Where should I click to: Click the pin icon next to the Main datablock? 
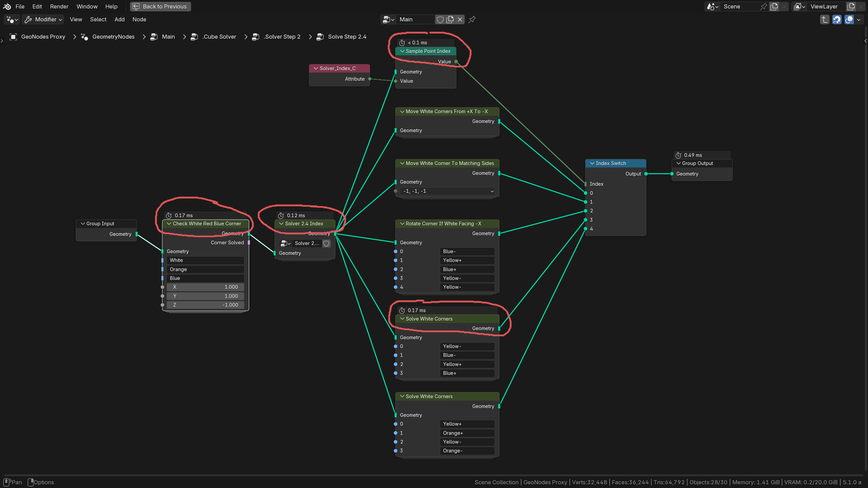[472, 20]
